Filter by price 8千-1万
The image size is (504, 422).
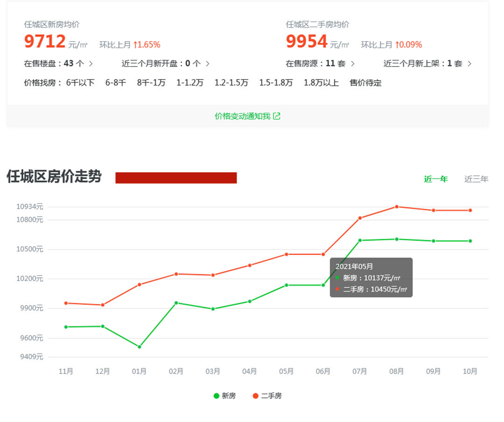coord(151,83)
